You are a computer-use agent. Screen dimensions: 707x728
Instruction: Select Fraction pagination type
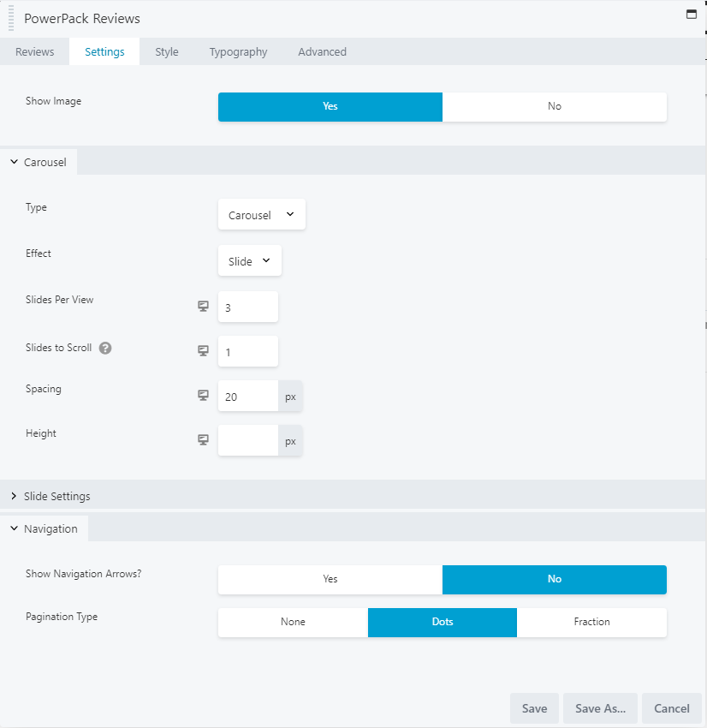coord(592,622)
